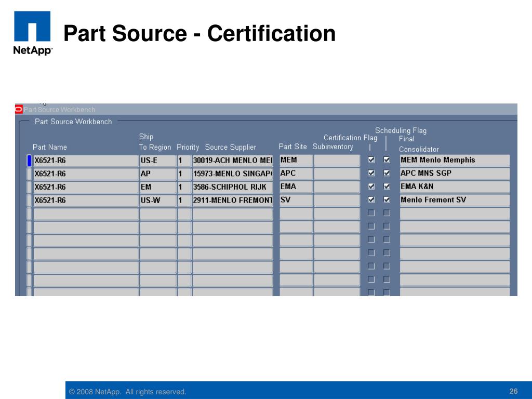Toggle Certification Flag for Menlo Fremont SV row
This screenshot has height=399, width=532.
tap(371, 199)
